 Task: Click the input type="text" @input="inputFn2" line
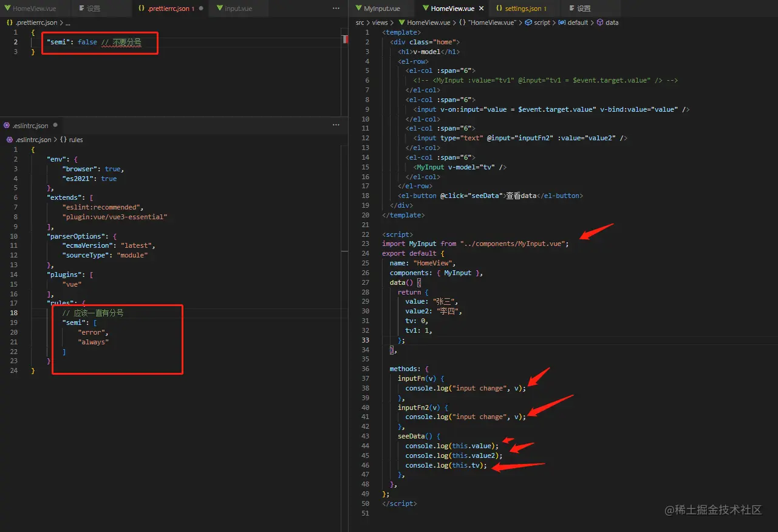(x=520, y=138)
